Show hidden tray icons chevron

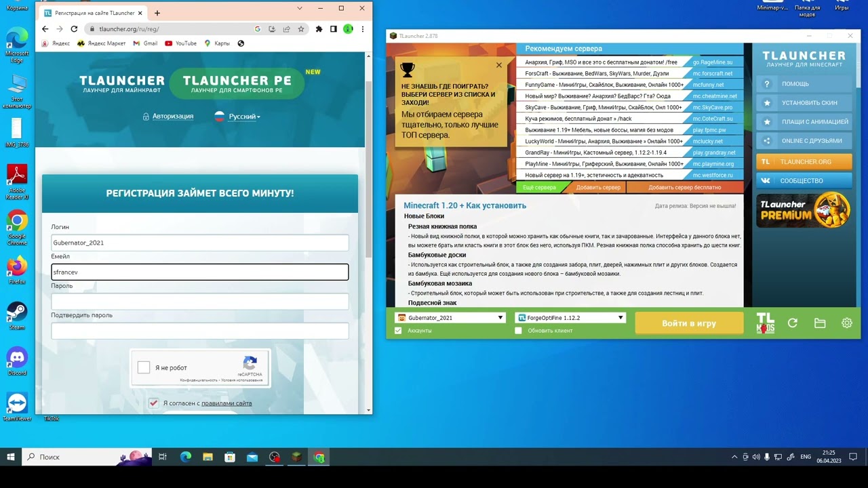(x=734, y=457)
